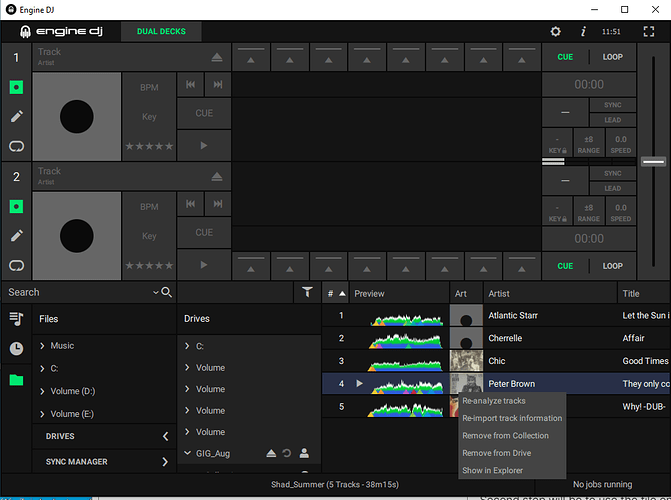Switch to the Dual Decks view

pos(161,31)
